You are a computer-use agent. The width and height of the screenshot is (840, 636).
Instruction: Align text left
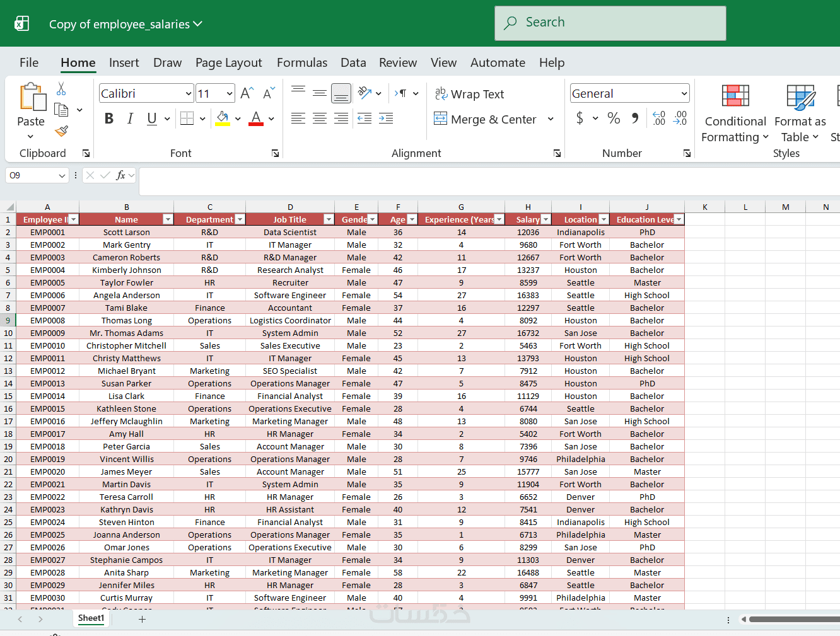(x=298, y=119)
